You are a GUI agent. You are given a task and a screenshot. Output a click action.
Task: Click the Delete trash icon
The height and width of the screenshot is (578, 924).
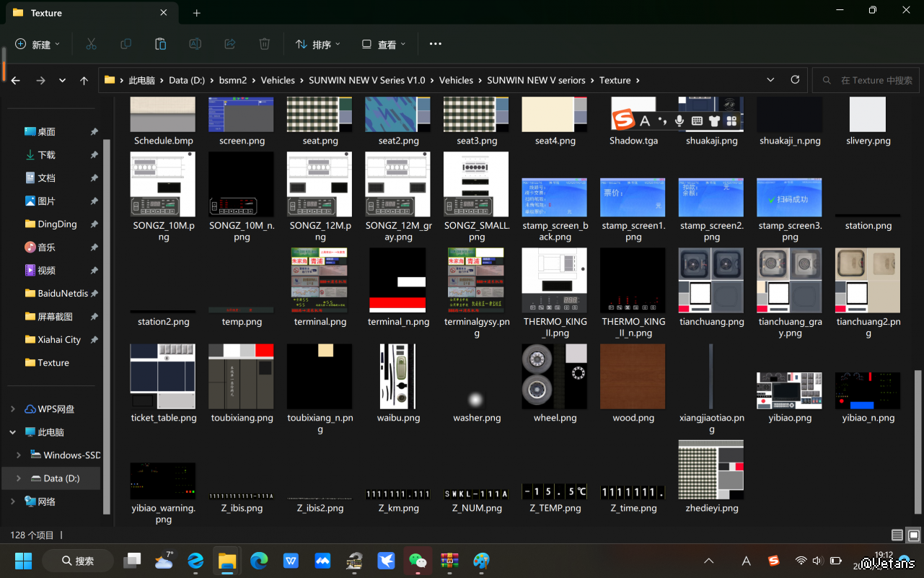tap(265, 44)
